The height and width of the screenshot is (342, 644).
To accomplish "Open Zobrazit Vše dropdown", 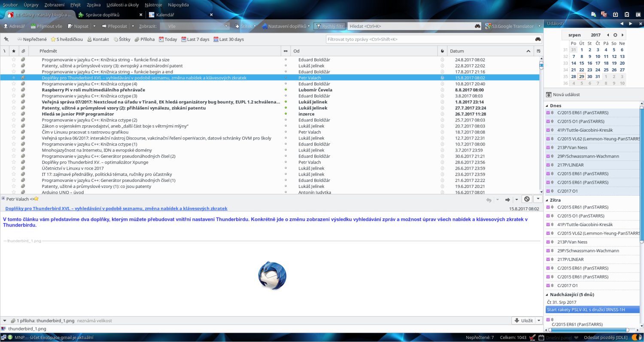I will (195, 26).
